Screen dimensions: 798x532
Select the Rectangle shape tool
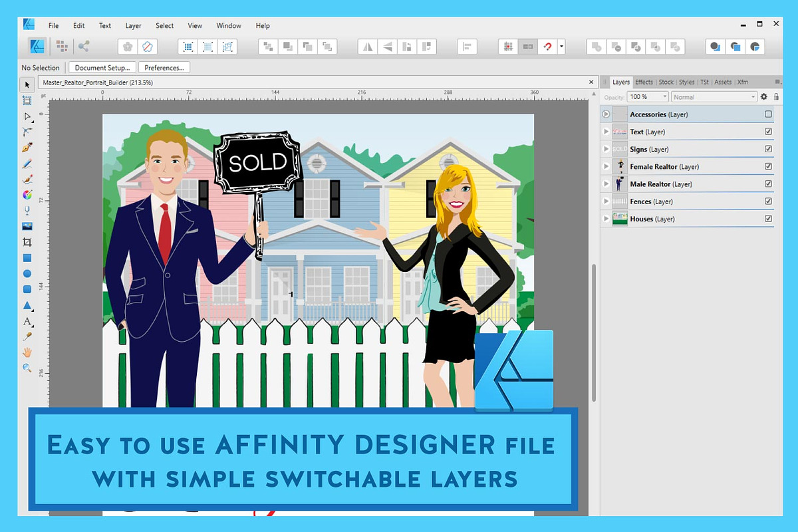point(27,258)
